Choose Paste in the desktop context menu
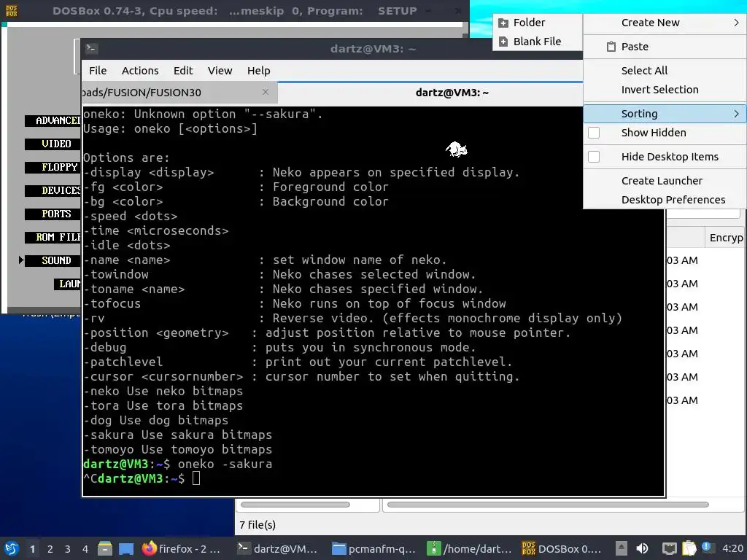Image resolution: width=747 pixels, height=560 pixels. click(x=665, y=47)
